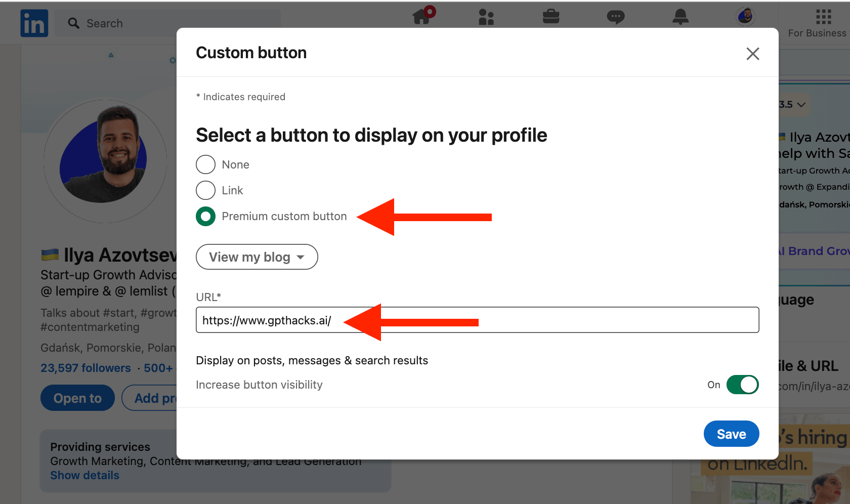
Task: Close the Custom button dialog
Action: [x=753, y=54]
